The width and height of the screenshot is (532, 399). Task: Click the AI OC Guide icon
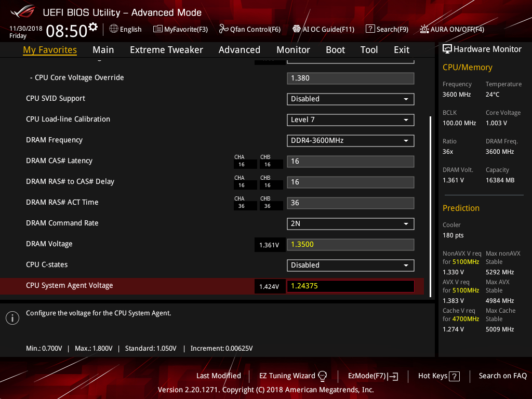pyautogui.click(x=297, y=29)
